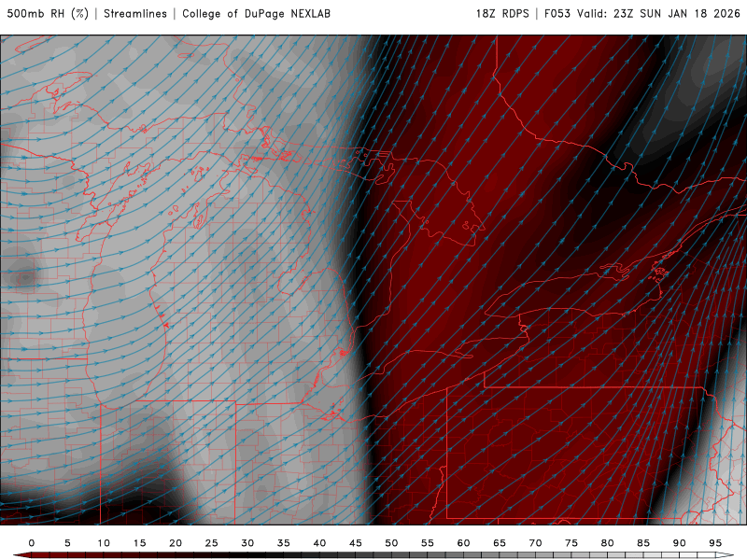Click the '5' label on color scale
The height and width of the screenshot is (560, 747).
[x=67, y=543]
